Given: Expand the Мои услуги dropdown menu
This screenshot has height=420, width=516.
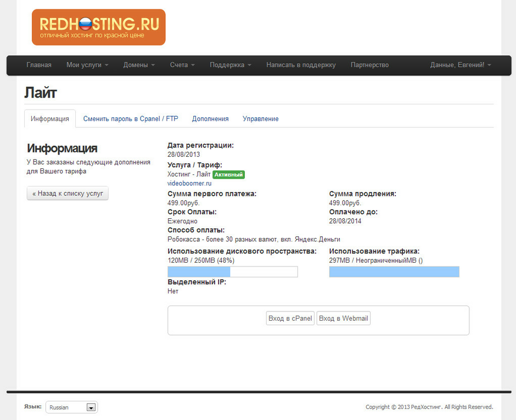Looking at the screenshot, I should [x=87, y=65].
